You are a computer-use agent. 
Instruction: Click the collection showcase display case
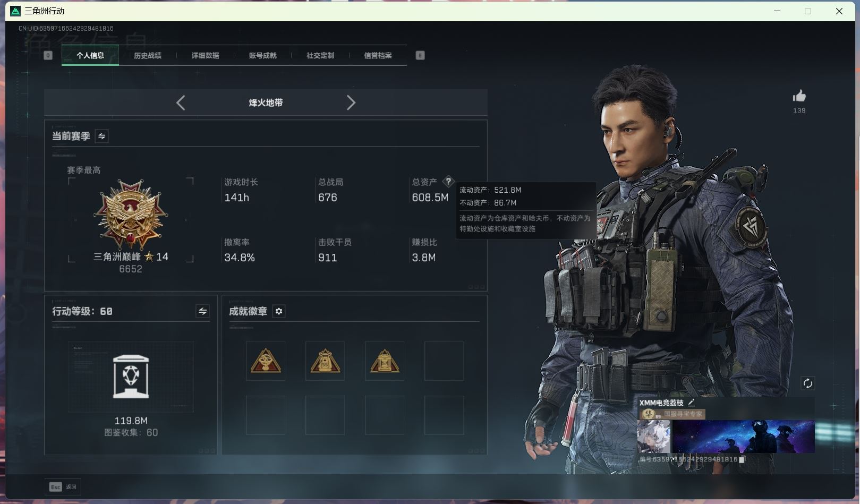131,377
